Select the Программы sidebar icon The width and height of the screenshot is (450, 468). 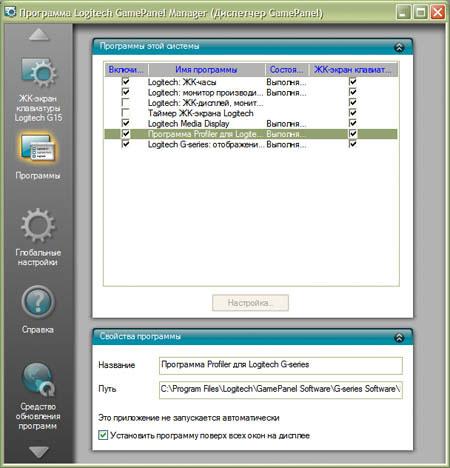coord(37,147)
